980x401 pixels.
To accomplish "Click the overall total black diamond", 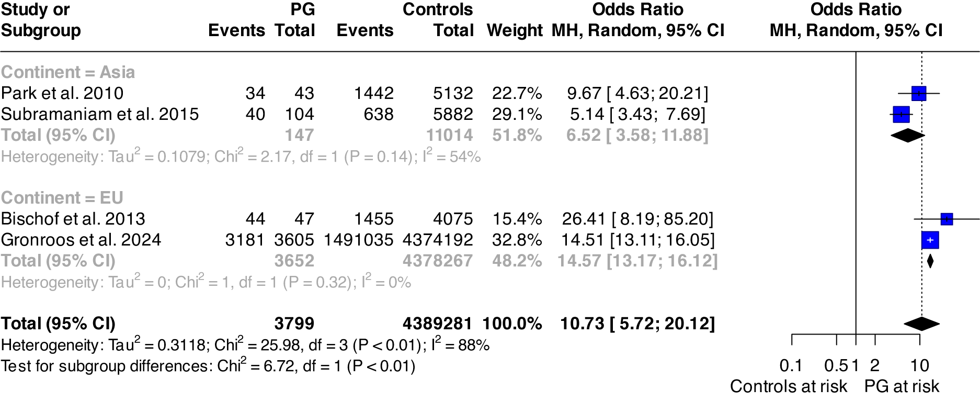I will click(x=921, y=324).
